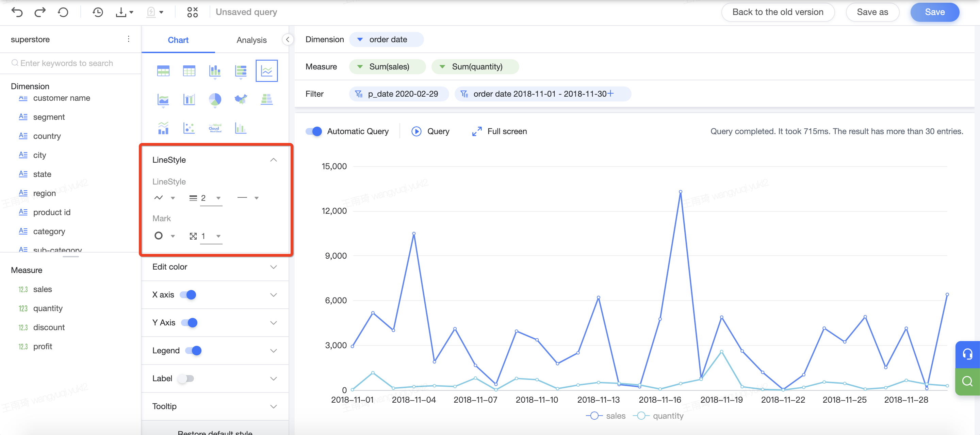The image size is (980, 435).
Task: Select the funnel pyramid chart type
Action: point(267,99)
